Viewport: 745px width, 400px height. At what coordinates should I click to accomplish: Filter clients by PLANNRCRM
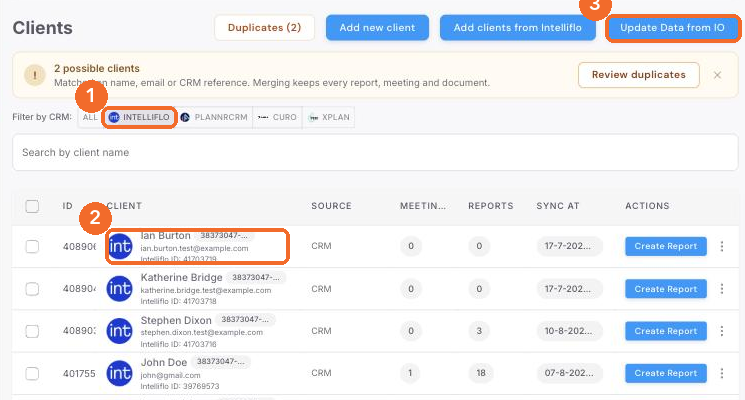[x=214, y=117]
